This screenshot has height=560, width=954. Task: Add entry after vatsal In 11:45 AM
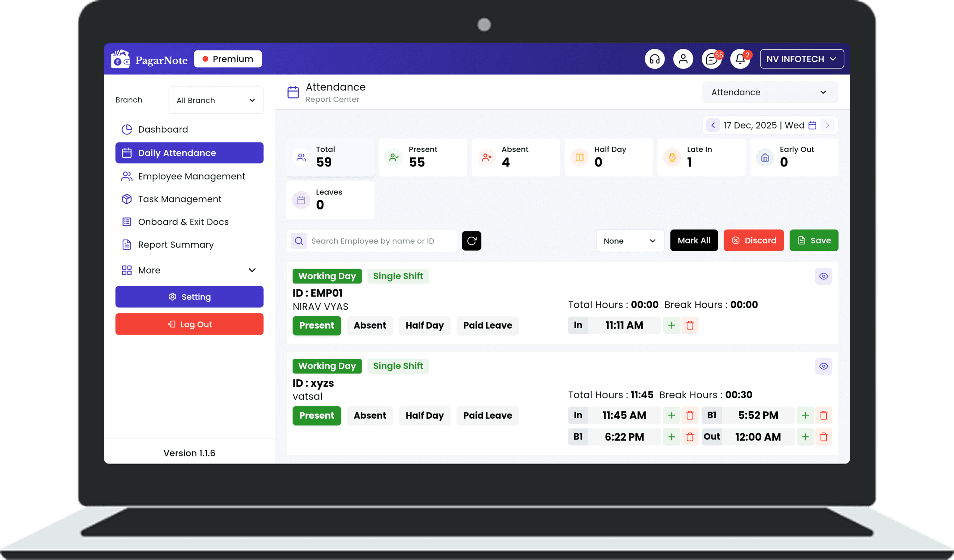pos(672,415)
